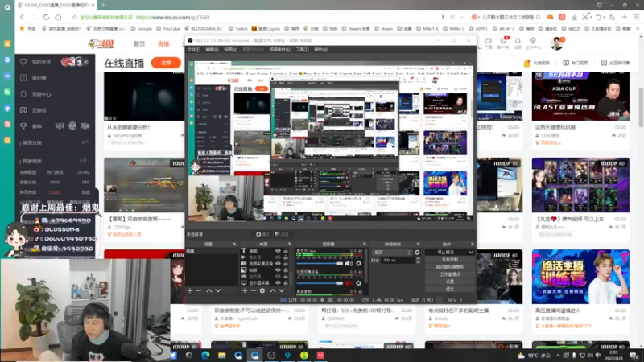Open source properties gear below sources list

click(x=262, y=290)
